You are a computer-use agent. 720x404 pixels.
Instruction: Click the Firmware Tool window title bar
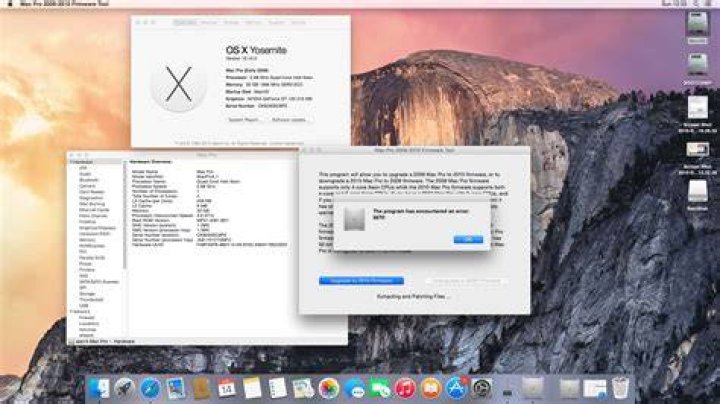point(414,150)
